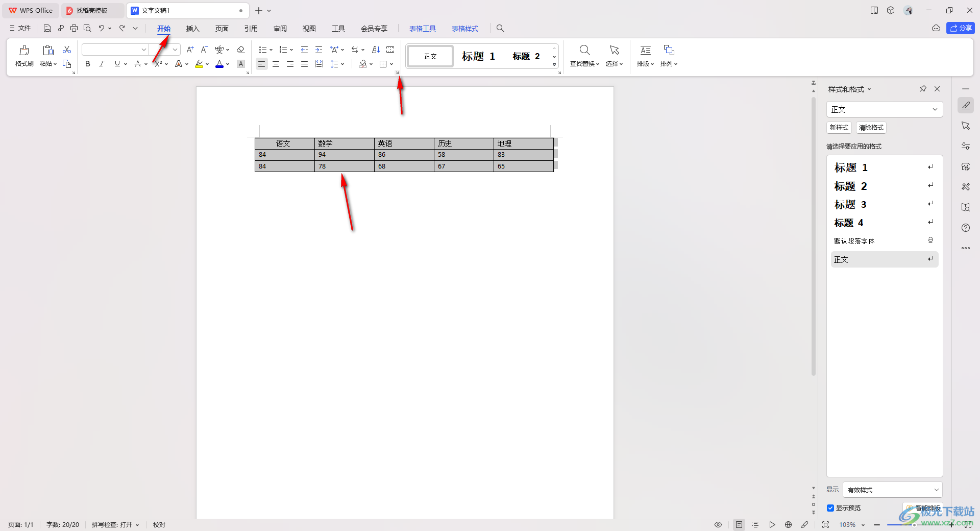Decrease paragraph indent

[304, 50]
